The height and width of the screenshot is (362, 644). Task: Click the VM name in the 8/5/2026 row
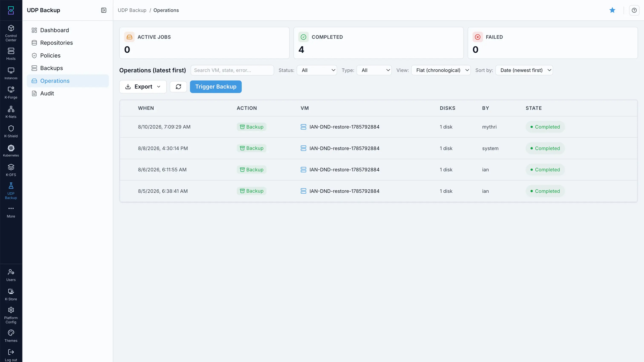[x=344, y=191]
